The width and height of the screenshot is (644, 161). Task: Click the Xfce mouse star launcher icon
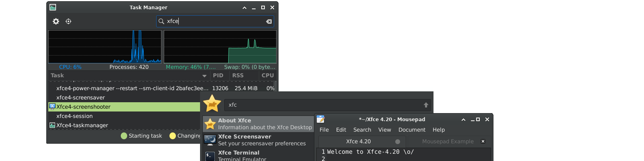click(212, 104)
